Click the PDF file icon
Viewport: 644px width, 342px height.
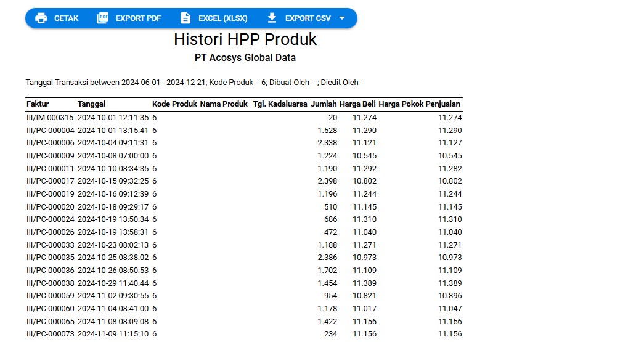click(103, 18)
